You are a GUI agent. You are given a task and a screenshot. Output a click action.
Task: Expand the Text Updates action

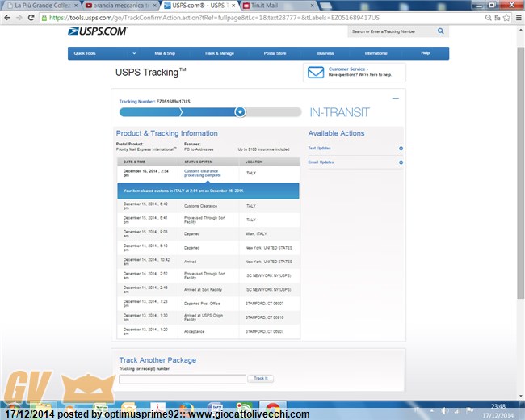click(x=401, y=149)
